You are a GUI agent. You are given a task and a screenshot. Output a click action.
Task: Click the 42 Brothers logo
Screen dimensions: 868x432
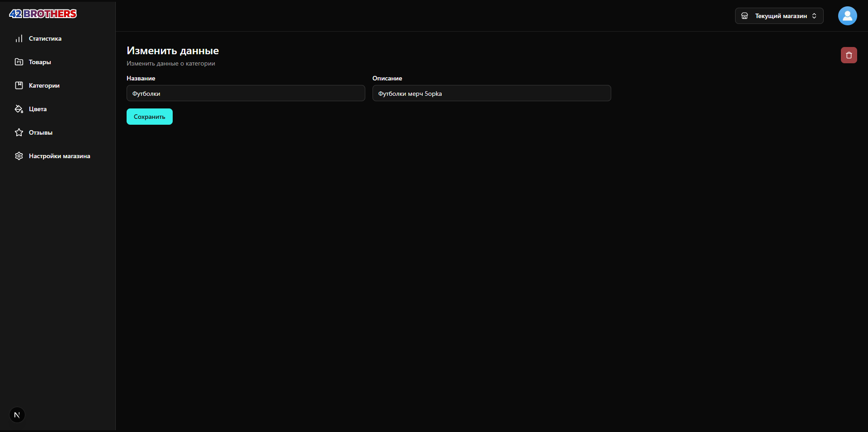43,14
